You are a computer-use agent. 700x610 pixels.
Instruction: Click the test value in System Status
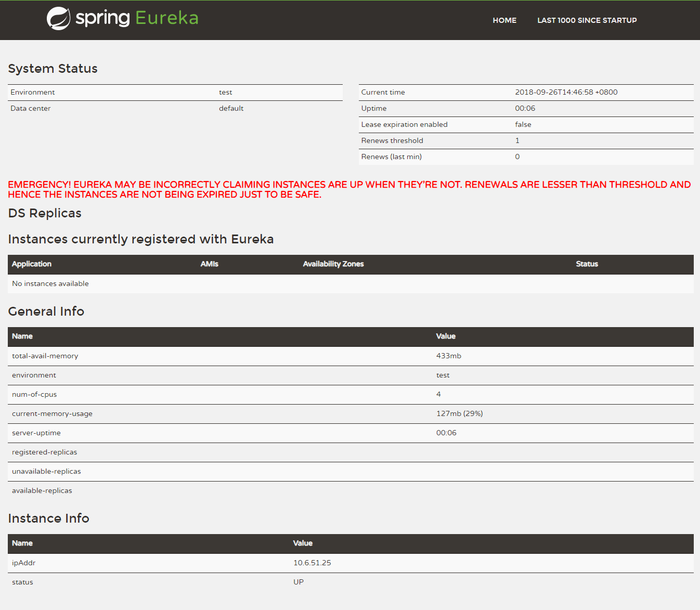(225, 92)
